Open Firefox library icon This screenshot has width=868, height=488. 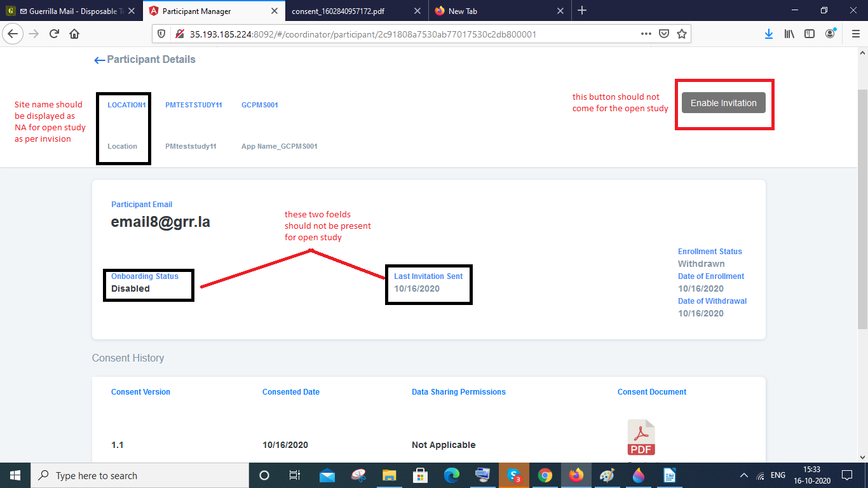pyautogui.click(x=789, y=34)
